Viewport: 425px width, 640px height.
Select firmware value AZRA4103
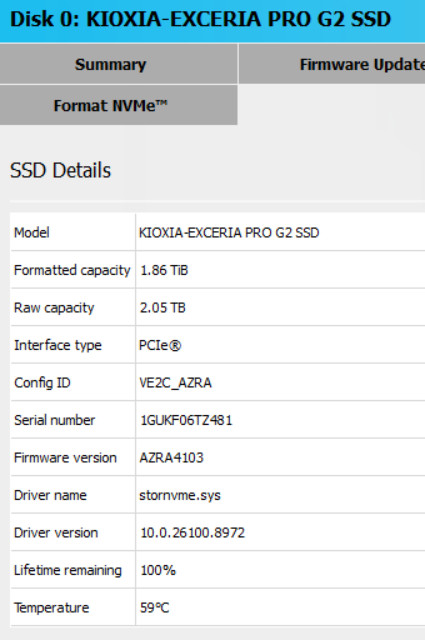(x=171, y=458)
